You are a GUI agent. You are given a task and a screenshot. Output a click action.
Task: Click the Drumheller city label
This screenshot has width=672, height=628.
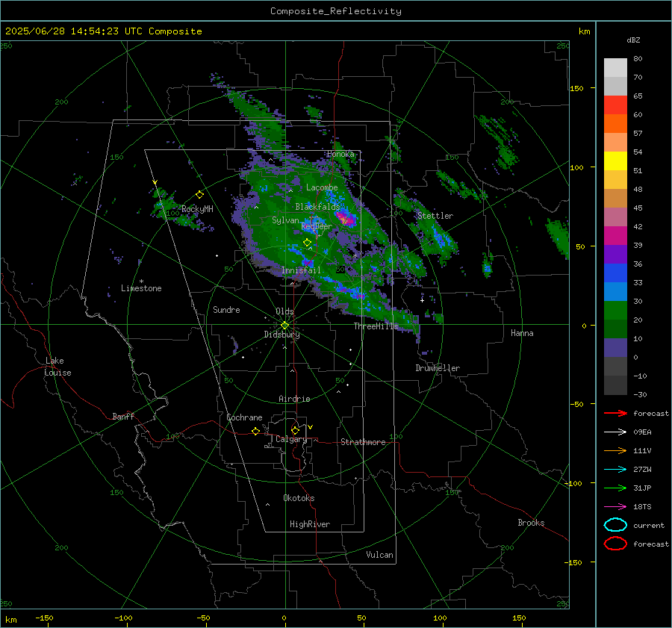pyautogui.click(x=438, y=368)
